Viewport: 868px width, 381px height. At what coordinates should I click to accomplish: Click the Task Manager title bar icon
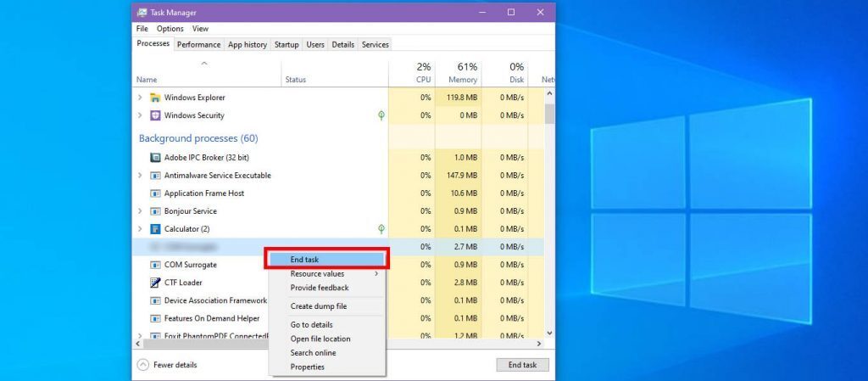pos(142,12)
